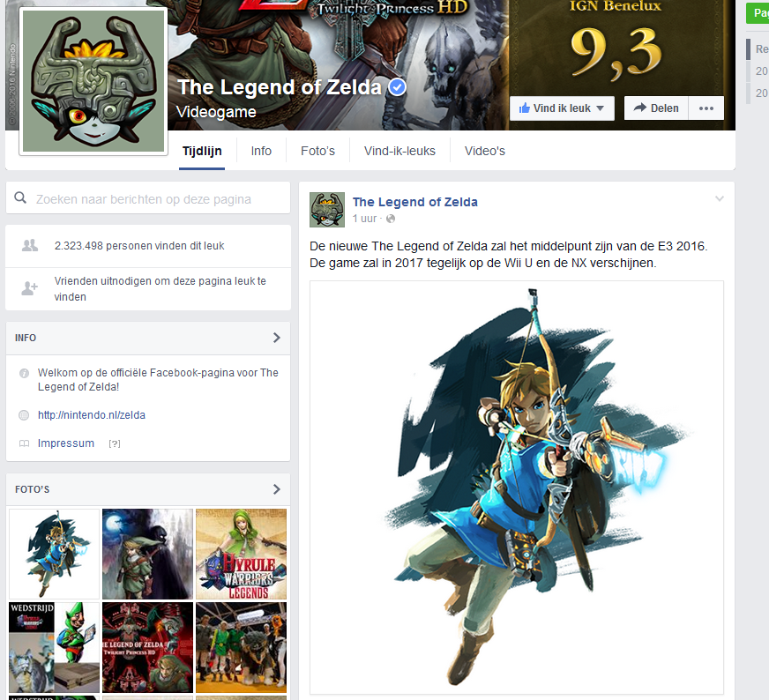Image resolution: width=769 pixels, height=700 pixels.
Task: Click the [?] help marker after Impressum
Action: tap(115, 443)
